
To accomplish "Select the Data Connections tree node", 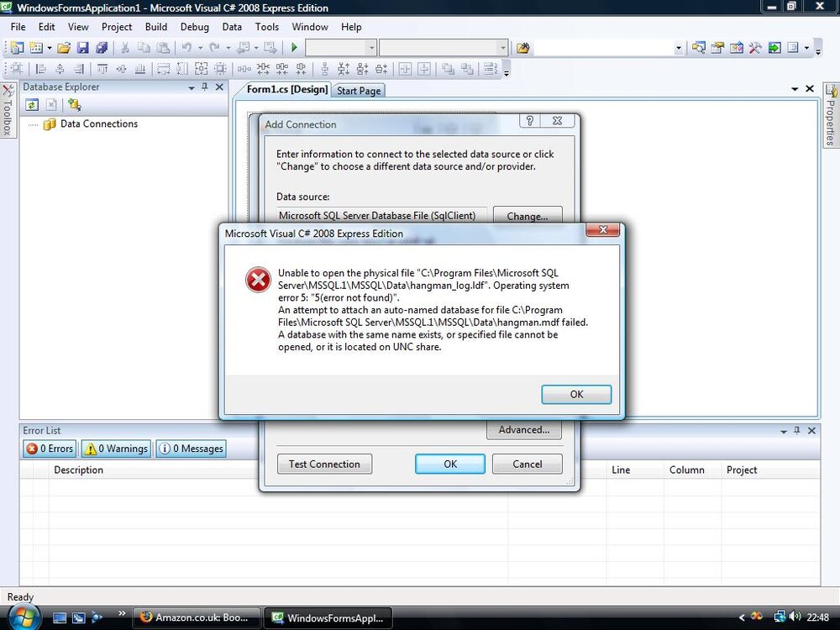I will coord(98,123).
